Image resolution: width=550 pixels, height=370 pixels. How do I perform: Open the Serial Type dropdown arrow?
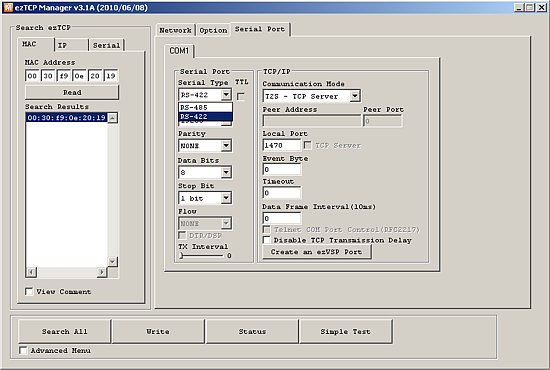pyautogui.click(x=226, y=95)
